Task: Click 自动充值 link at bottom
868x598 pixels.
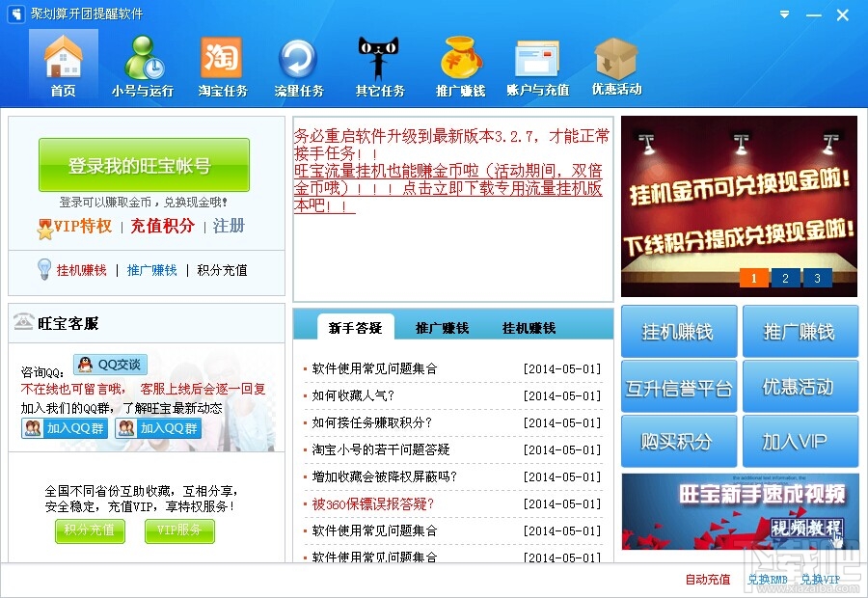Action: click(x=708, y=580)
